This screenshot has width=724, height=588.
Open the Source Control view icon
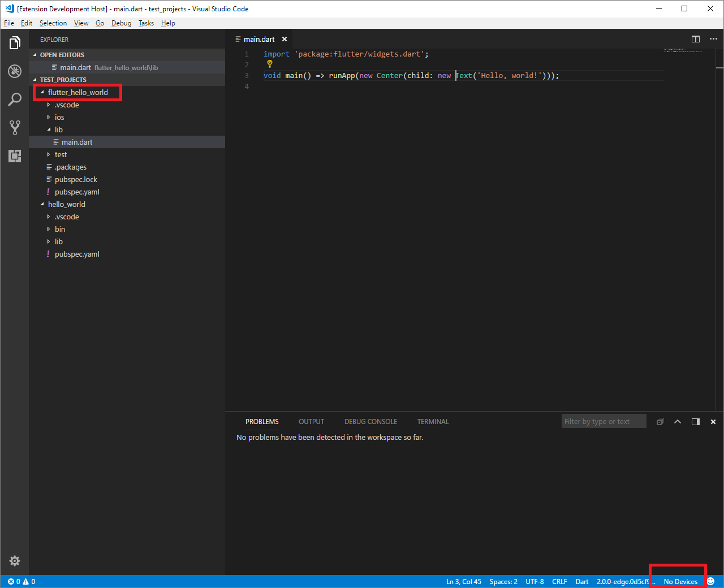15,128
